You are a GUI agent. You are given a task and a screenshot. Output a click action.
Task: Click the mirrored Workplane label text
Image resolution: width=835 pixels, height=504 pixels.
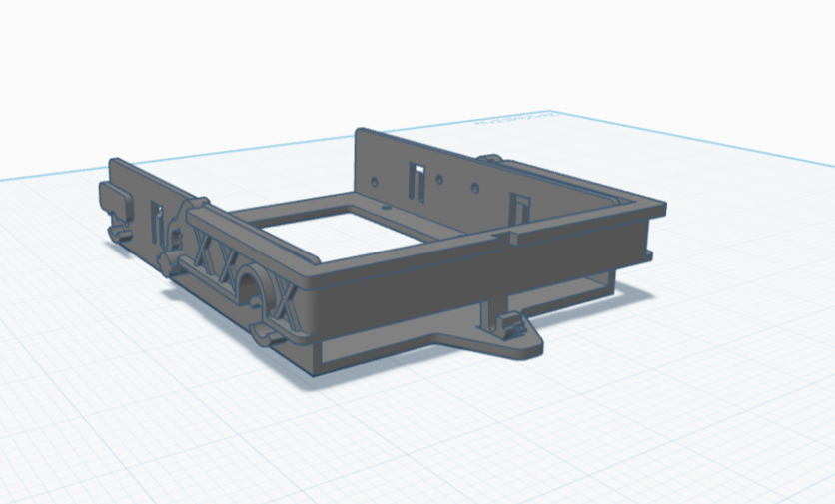(x=502, y=123)
